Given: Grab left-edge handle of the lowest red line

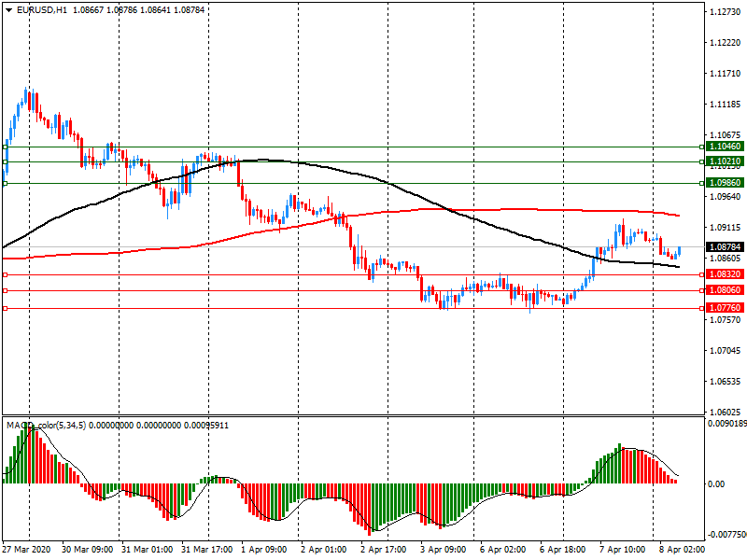Looking at the screenshot, I should coord(5,308).
